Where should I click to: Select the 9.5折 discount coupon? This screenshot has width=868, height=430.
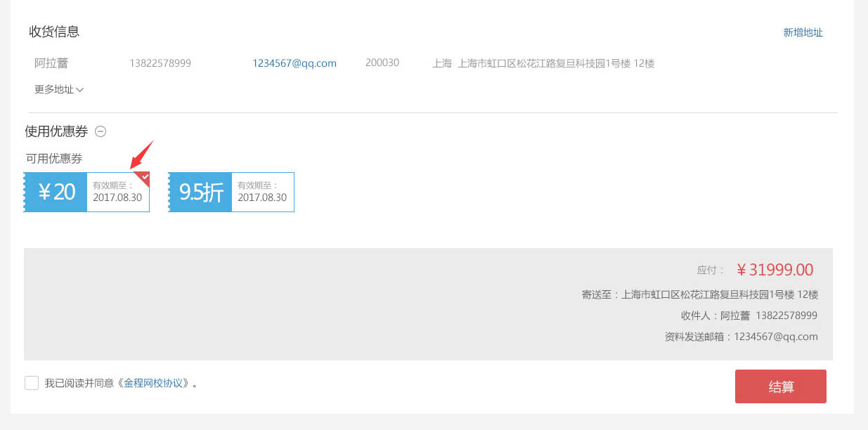coord(231,192)
